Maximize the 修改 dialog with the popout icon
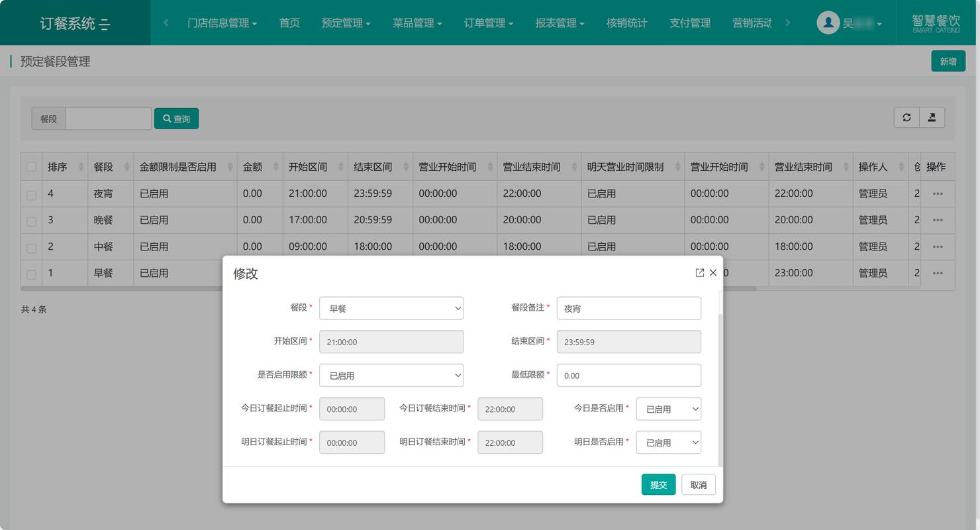980x530 pixels. [699, 272]
